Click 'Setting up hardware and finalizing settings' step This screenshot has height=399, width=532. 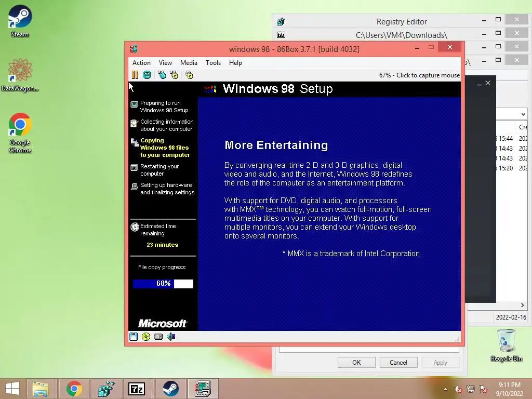pyautogui.click(x=163, y=189)
